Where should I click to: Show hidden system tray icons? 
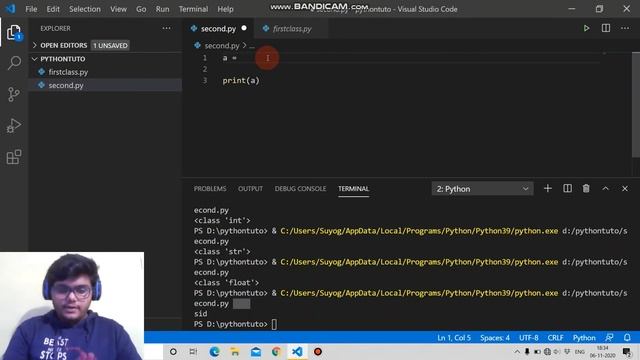click(517, 351)
